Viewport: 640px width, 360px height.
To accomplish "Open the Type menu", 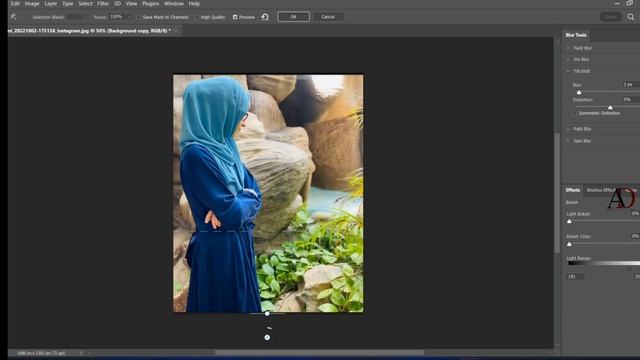I will (x=68, y=4).
